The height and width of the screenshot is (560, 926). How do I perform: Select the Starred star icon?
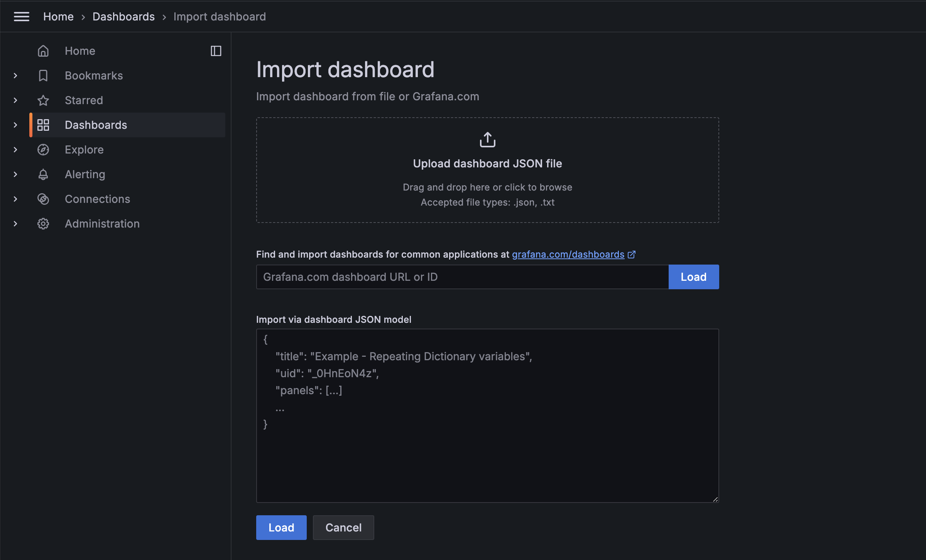[43, 100]
